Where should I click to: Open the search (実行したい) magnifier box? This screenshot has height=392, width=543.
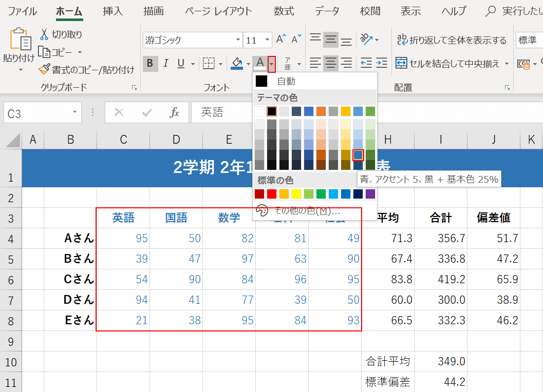pos(491,11)
